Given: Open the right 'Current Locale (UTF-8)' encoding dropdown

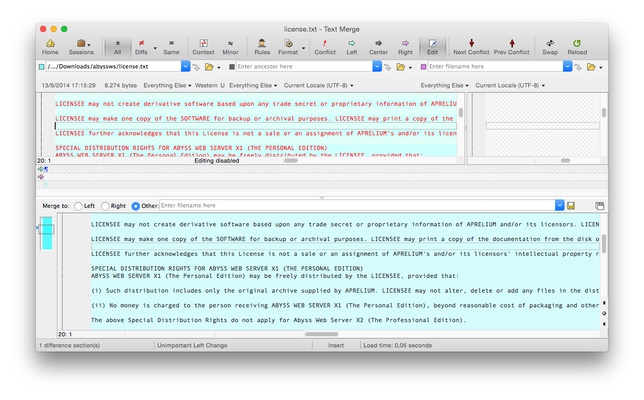Looking at the screenshot, I should click(x=510, y=85).
